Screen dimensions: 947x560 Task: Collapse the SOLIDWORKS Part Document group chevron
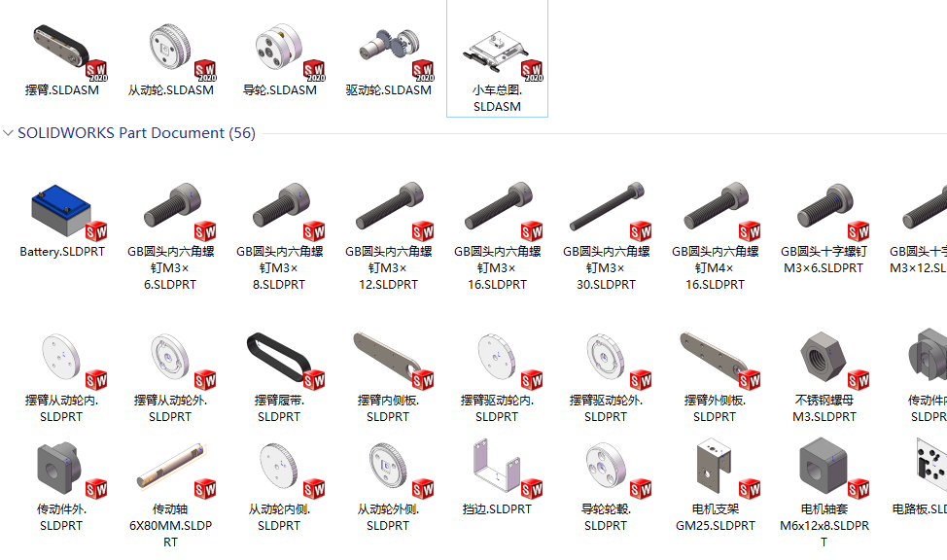[x=9, y=133]
